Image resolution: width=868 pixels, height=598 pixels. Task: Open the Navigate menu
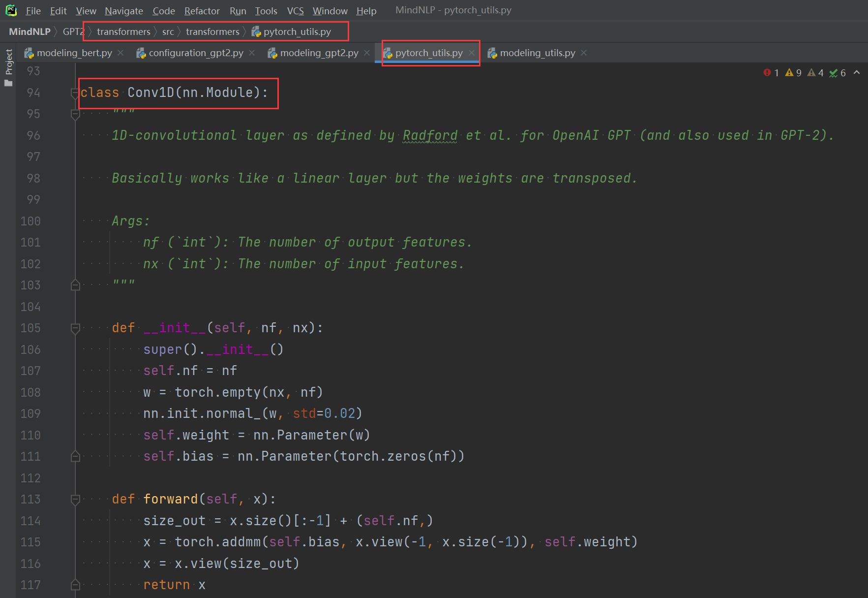click(x=124, y=10)
